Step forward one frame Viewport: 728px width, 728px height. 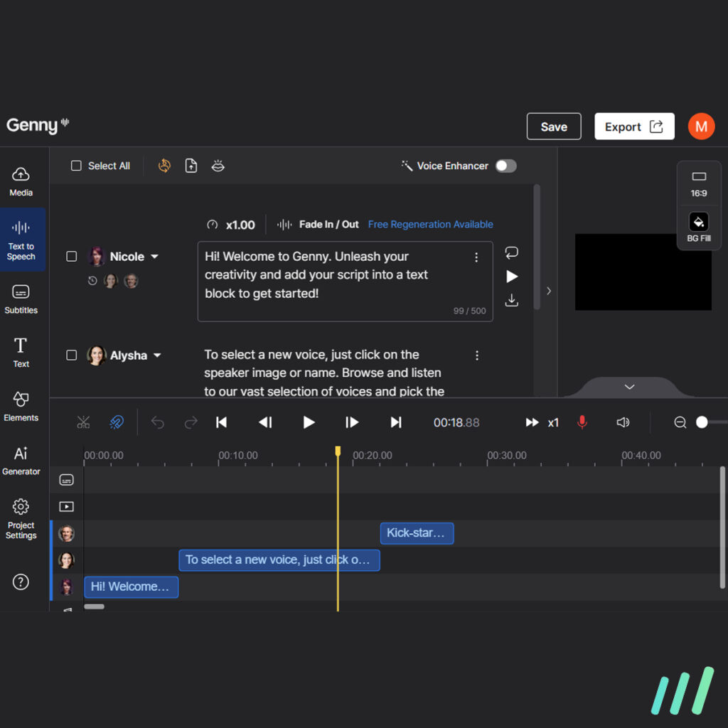[x=352, y=422]
